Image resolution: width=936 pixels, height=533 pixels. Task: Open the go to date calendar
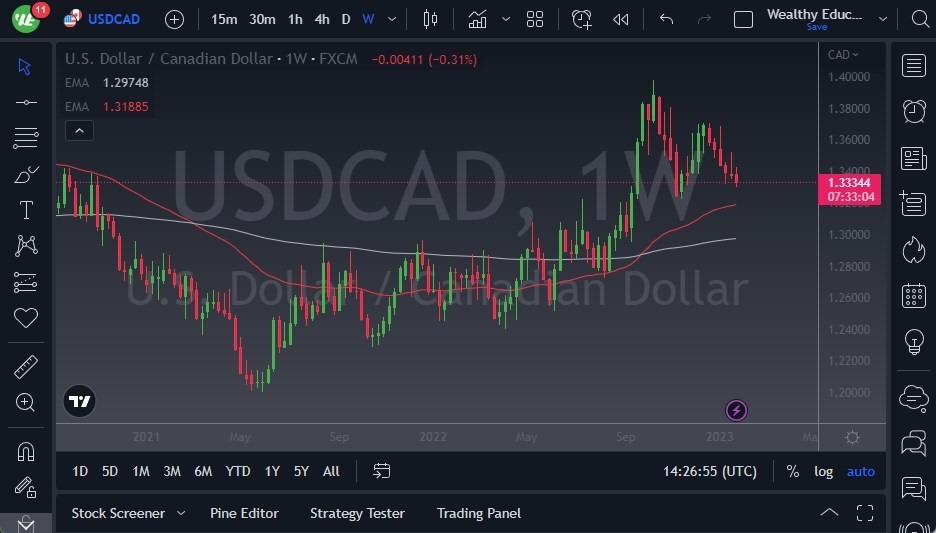pyautogui.click(x=381, y=472)
